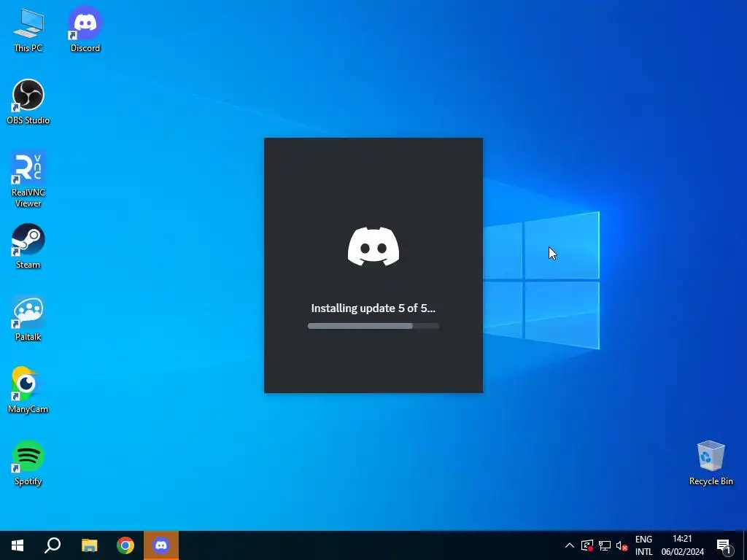
Task: Open the clock showing 14:21
Action: point(682,545)
